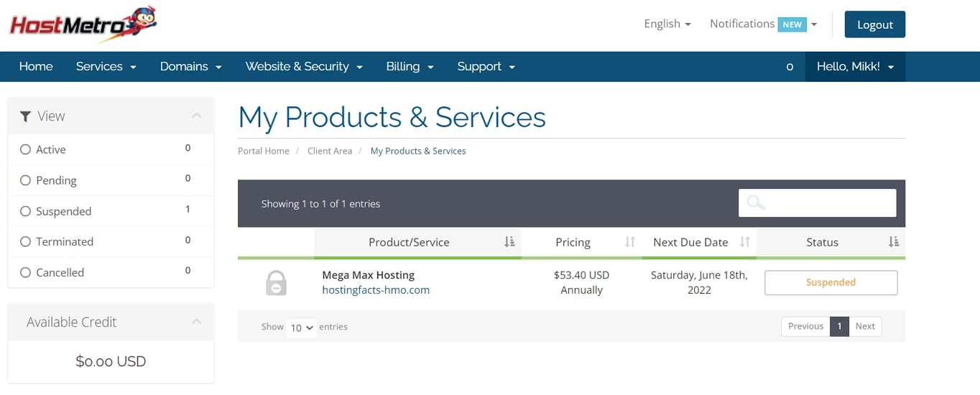
Task: Select the Terminated filter radio button
Action: (x=25, y=241)
